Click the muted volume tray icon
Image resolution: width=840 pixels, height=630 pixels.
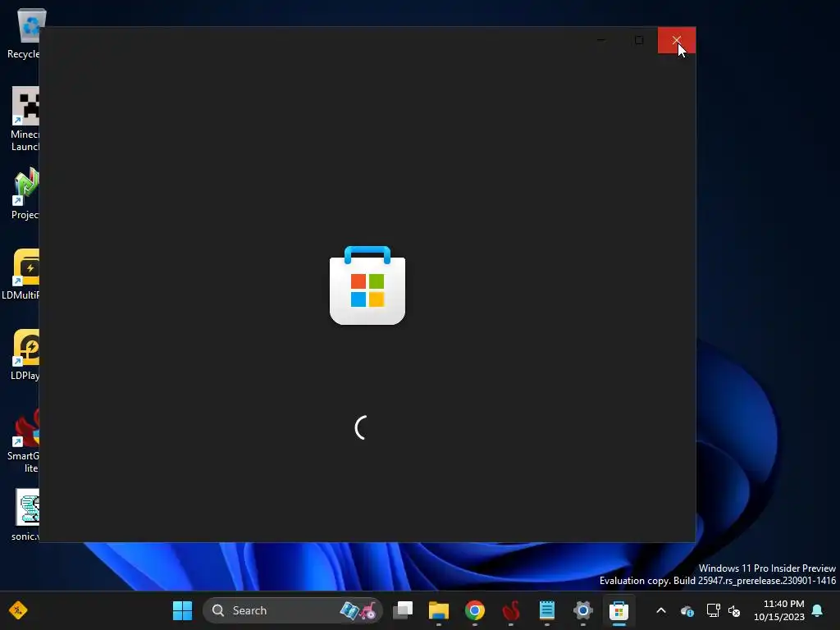coord(734,610)
